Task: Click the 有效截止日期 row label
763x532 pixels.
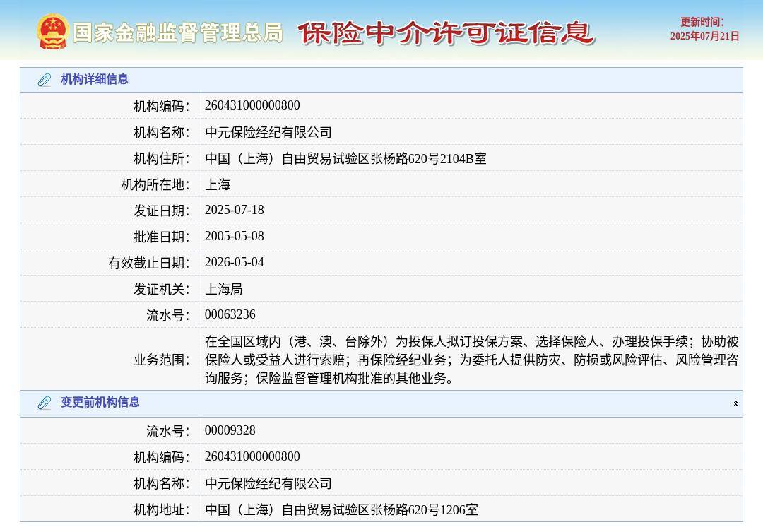Action: 149,264
